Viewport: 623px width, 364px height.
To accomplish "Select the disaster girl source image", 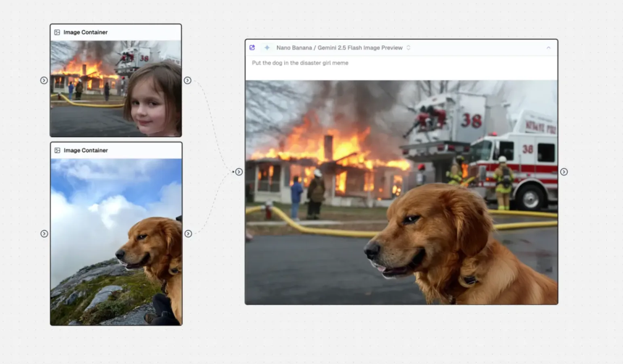I will tap(116, 88).
